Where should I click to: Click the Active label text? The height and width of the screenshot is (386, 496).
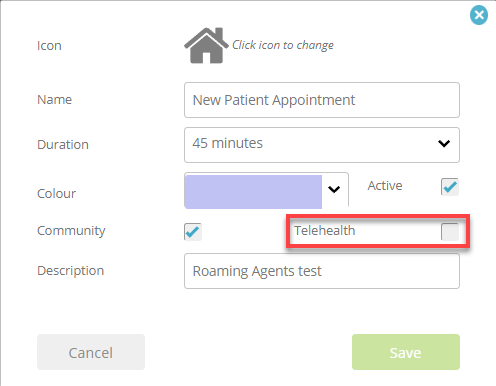tap(385, 186)
